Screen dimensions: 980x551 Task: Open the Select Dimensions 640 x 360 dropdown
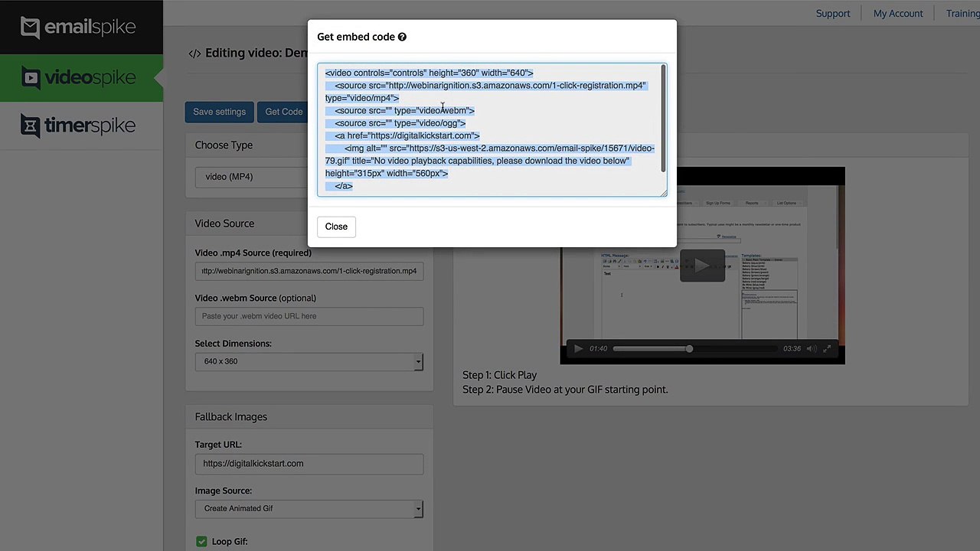[309, 361]
